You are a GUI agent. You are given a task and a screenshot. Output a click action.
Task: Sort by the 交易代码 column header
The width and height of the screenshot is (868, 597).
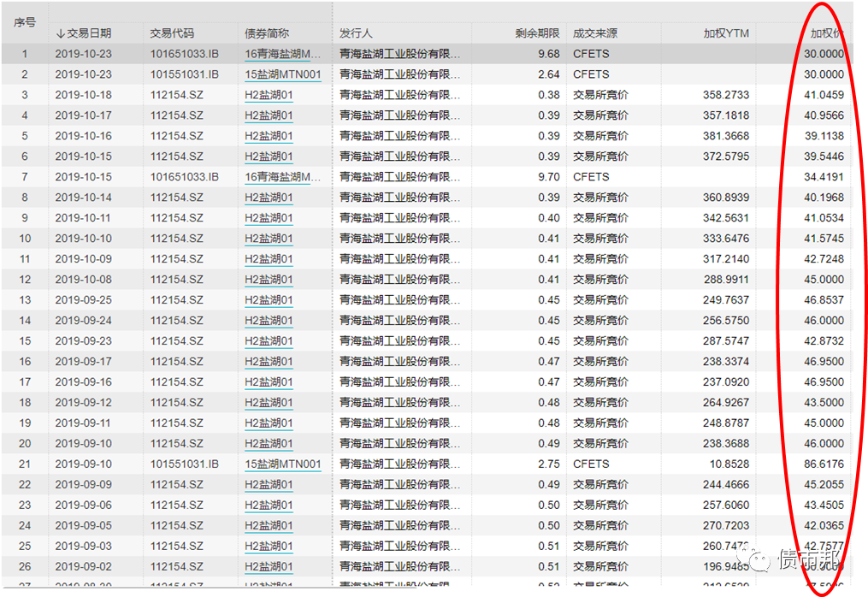(x=172, y=33)
